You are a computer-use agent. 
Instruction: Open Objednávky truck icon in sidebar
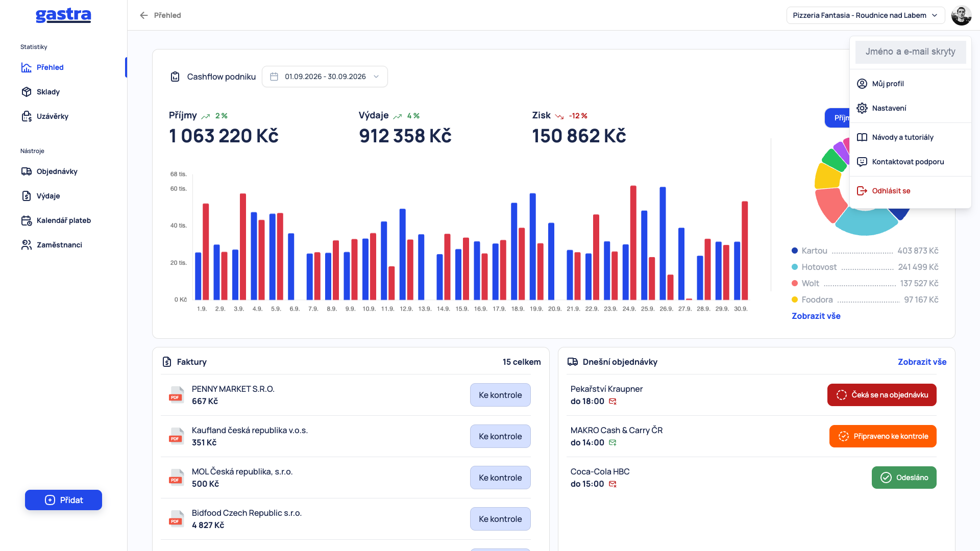pos(27,171)
